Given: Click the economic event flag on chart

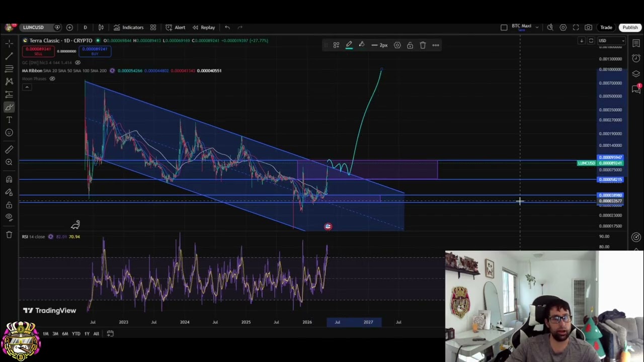Looking at the screenshot, I should [328, 227].
